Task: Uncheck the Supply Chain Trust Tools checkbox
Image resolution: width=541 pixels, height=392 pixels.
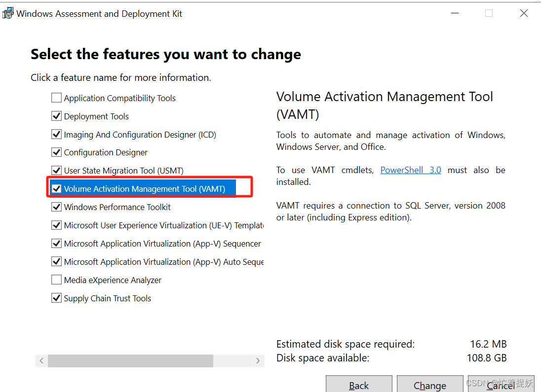Action: tap(56, 298)
